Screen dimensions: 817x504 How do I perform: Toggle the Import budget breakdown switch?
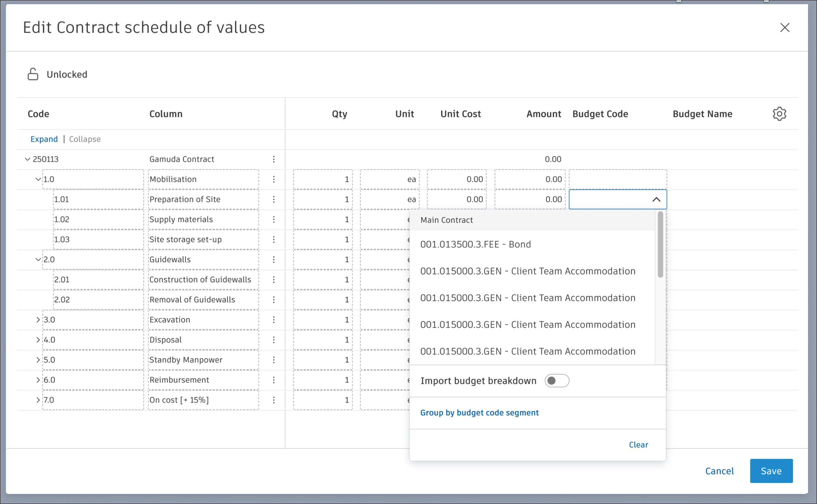pos(557,380)
